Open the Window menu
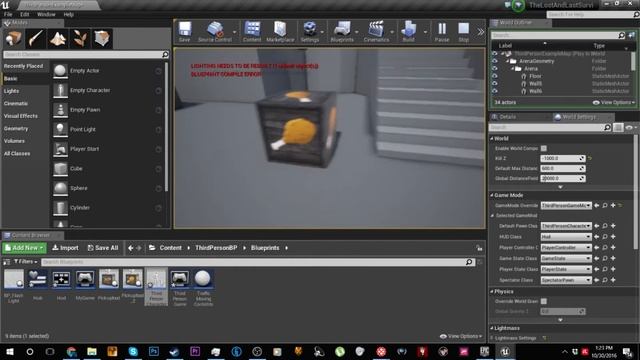The height and width of the screenshot is (360, 640). tap(46, 14)
